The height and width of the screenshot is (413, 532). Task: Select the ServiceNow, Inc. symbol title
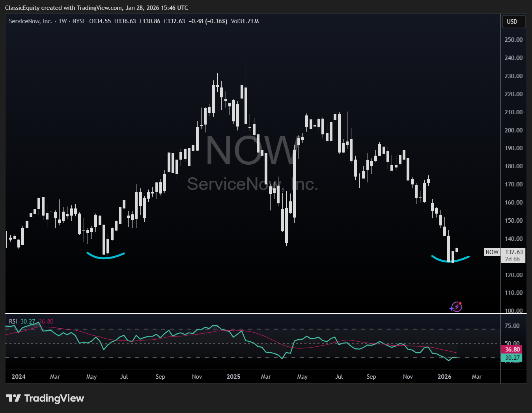tap(30, 21)
